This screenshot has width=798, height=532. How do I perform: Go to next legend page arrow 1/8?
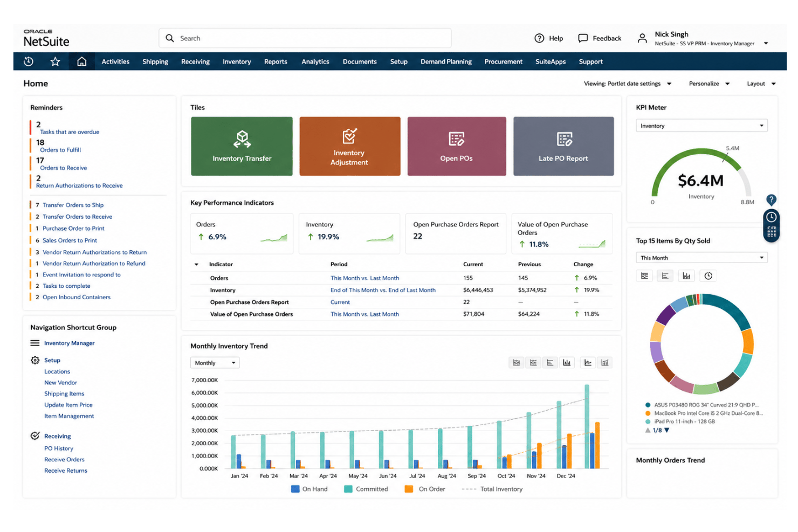[x=667, y=430]
